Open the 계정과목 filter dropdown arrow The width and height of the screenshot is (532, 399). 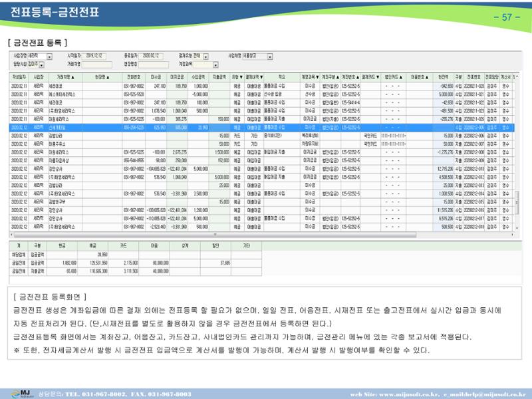215,65
